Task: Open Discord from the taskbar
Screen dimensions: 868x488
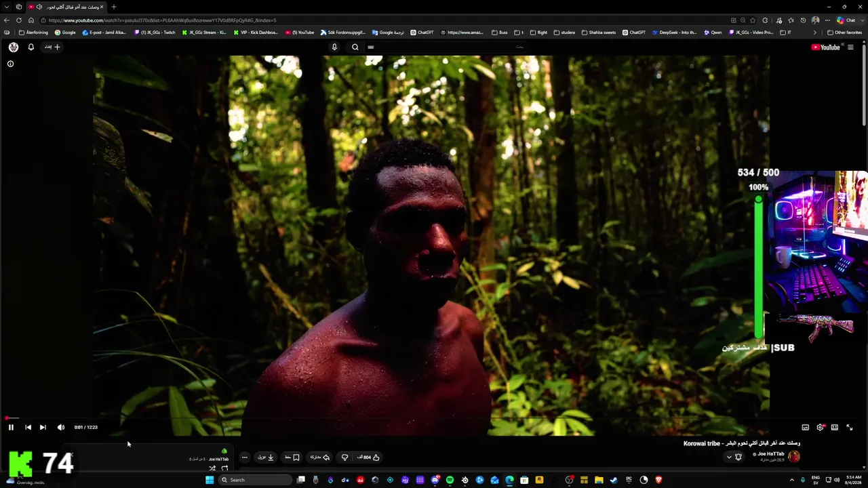Action: coord(435,480)
